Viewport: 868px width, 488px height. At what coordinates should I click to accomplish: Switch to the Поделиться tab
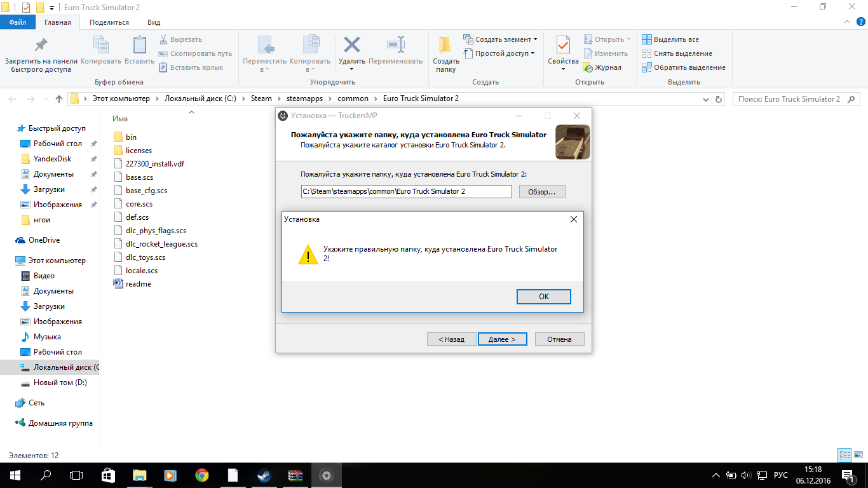109,22
